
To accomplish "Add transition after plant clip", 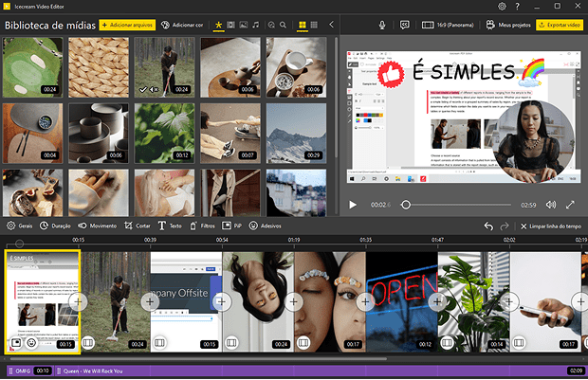I will coord(509,301).
